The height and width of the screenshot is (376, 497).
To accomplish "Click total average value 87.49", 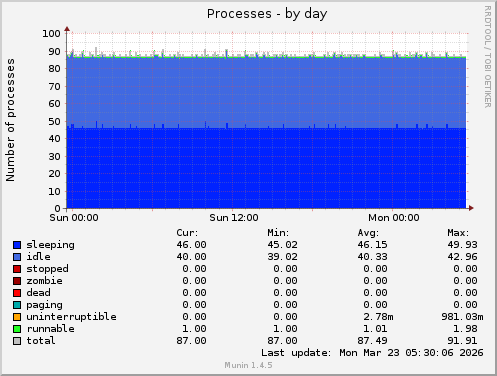I will point(373,341).
